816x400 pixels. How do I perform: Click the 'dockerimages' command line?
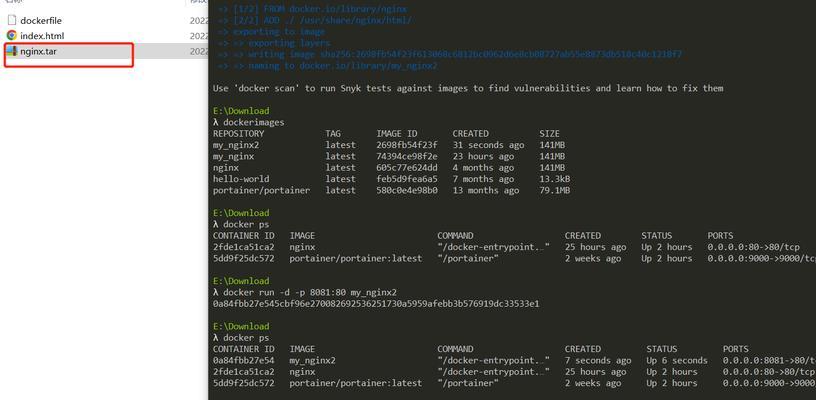coord(249,122)
